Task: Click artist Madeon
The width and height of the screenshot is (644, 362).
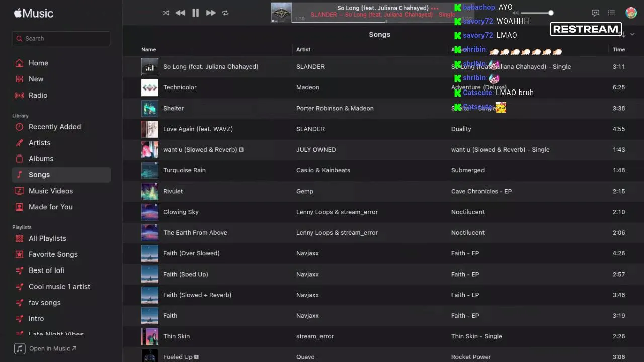Action: pos(308,87)
